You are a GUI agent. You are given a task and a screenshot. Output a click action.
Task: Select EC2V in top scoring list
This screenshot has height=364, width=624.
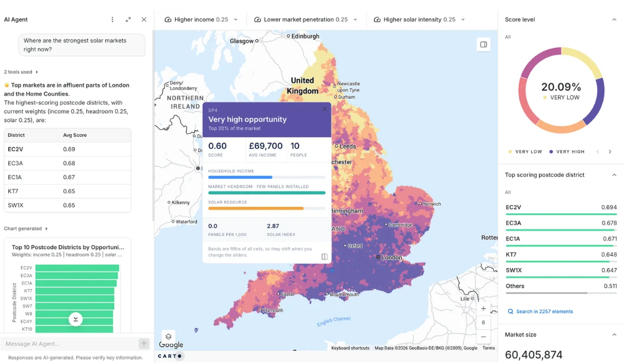coord(561,209)
